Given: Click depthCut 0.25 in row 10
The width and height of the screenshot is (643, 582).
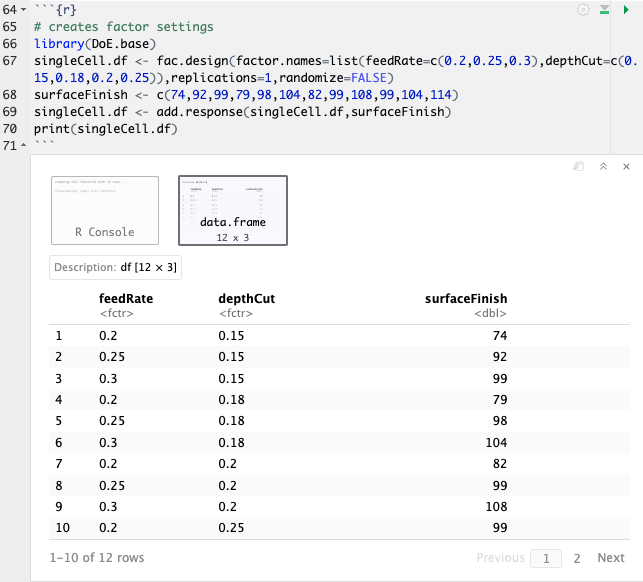Looking at the screenshot, I should pos(231,527).
